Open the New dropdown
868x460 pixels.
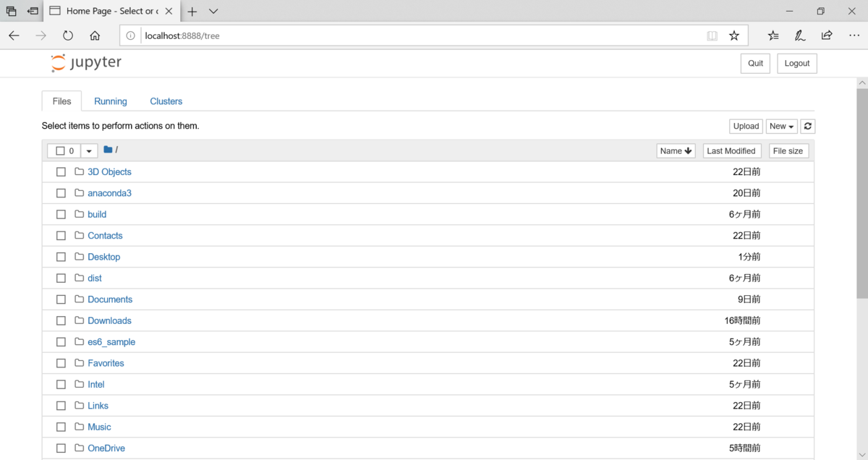[x=782, y=126]
